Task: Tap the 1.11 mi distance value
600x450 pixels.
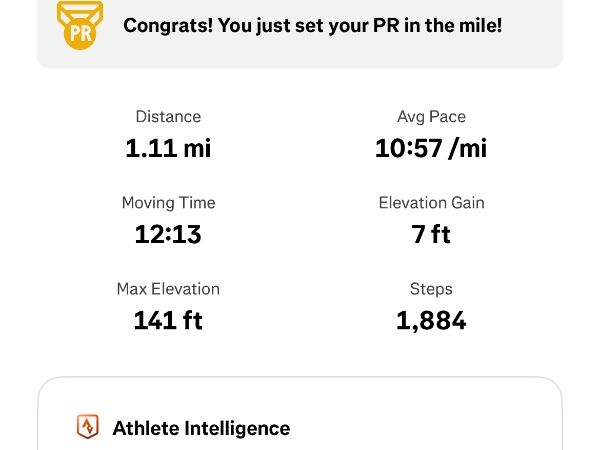Action: click(168, 149)
